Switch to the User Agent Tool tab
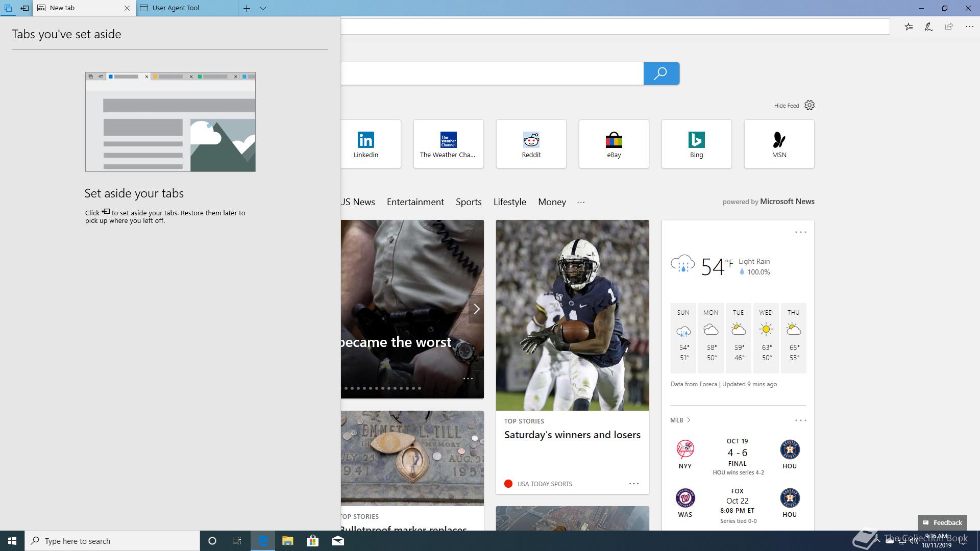This screenshot has height=551, width=980. 187,8
